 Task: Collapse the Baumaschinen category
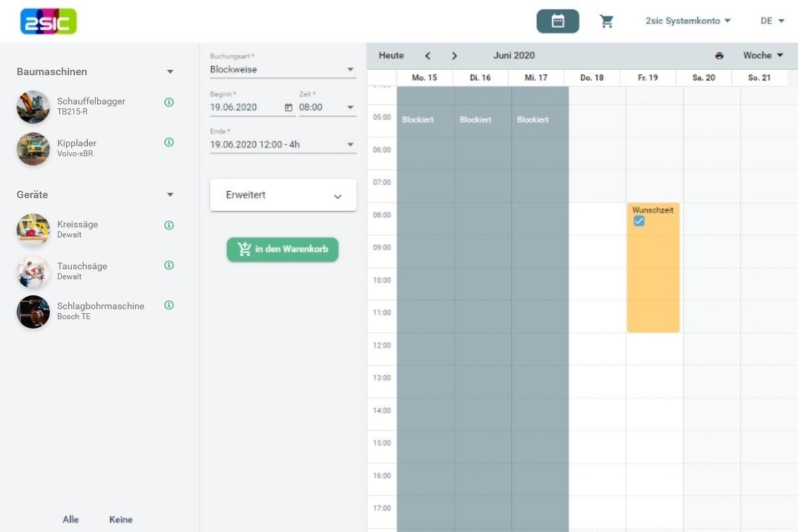coord(170,72)
